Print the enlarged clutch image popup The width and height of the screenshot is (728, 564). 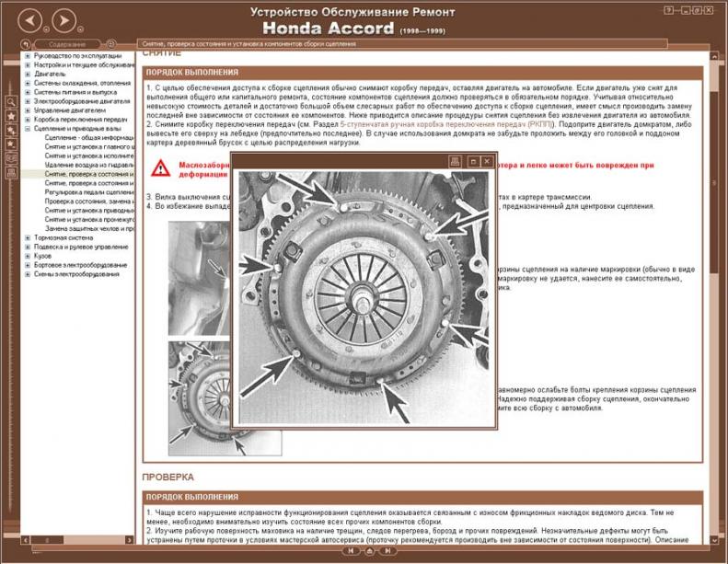(x=455, y=162)
